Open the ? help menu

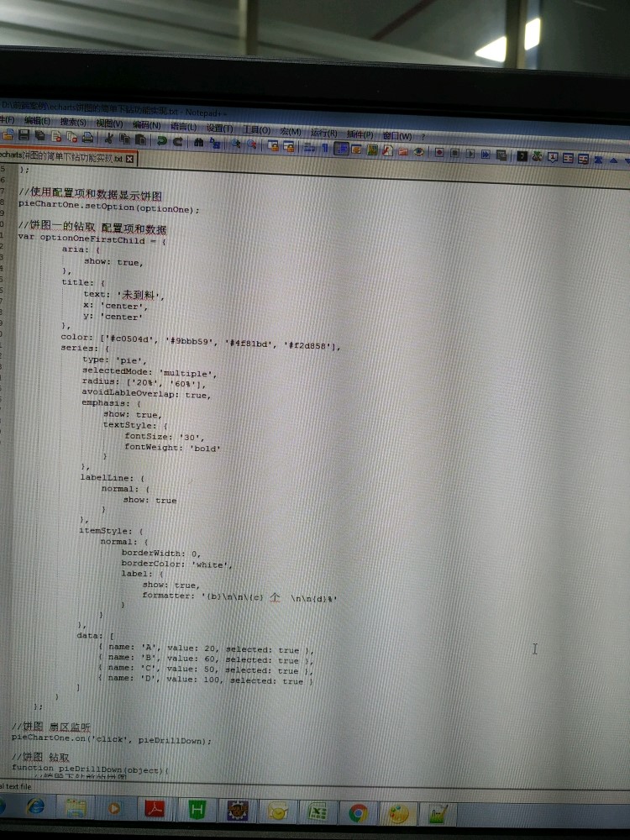point(423,137)
